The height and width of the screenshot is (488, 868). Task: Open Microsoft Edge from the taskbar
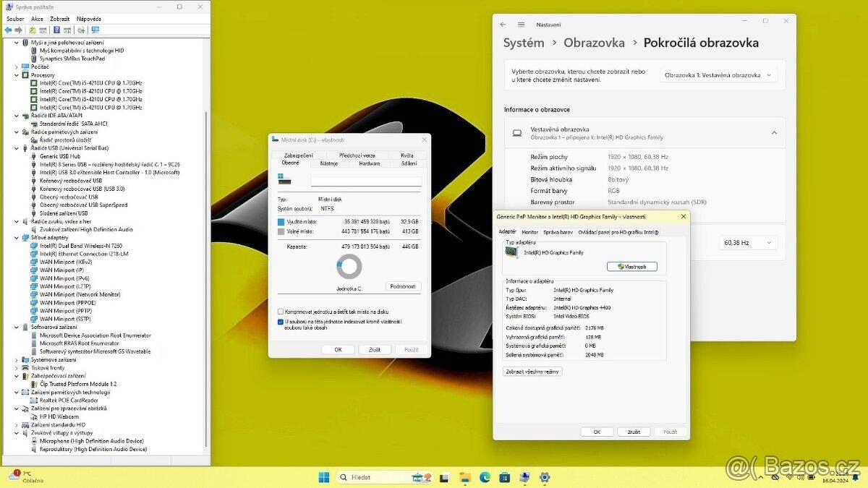485,477
